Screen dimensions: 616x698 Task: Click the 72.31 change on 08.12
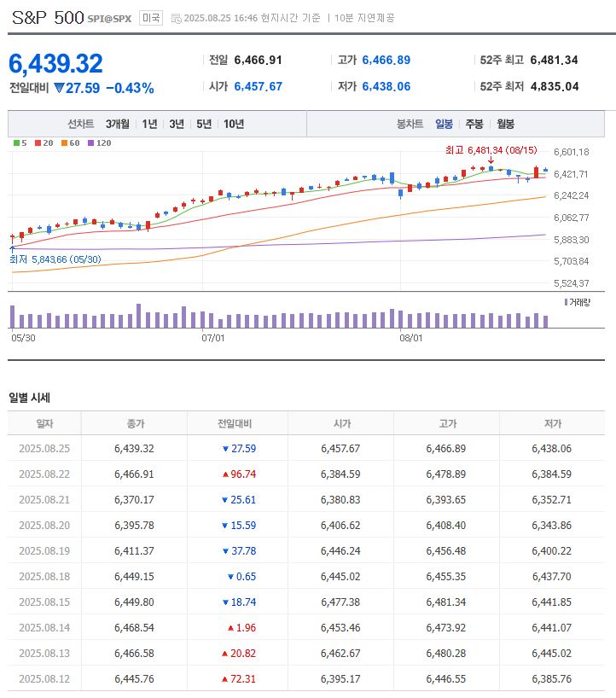pyautogui.click(x=243, y=679)
